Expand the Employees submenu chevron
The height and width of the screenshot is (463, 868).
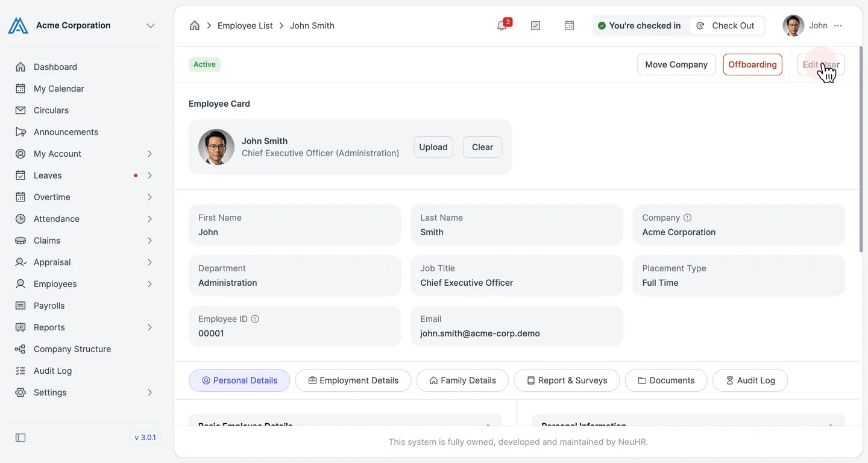pos(149,284)
